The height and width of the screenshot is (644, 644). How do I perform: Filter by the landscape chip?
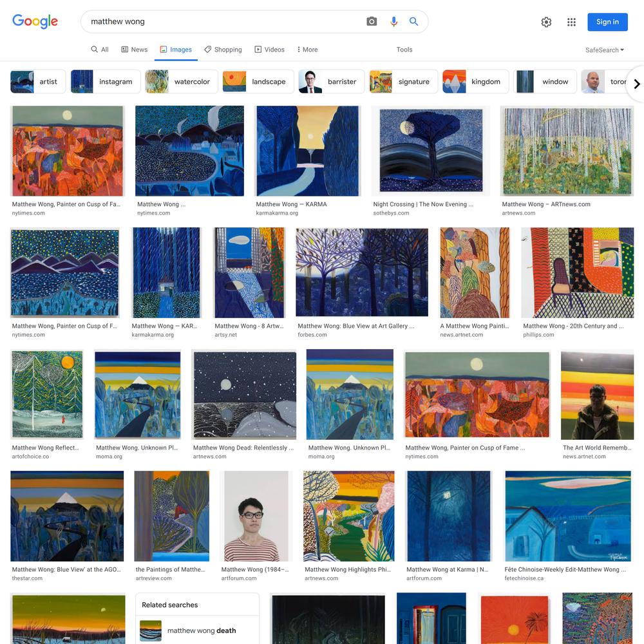(258, 81)
